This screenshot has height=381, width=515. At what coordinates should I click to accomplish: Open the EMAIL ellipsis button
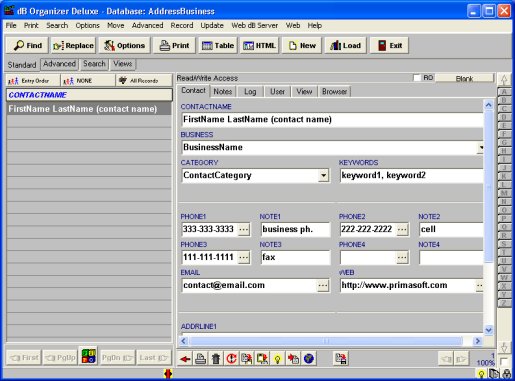323,285
